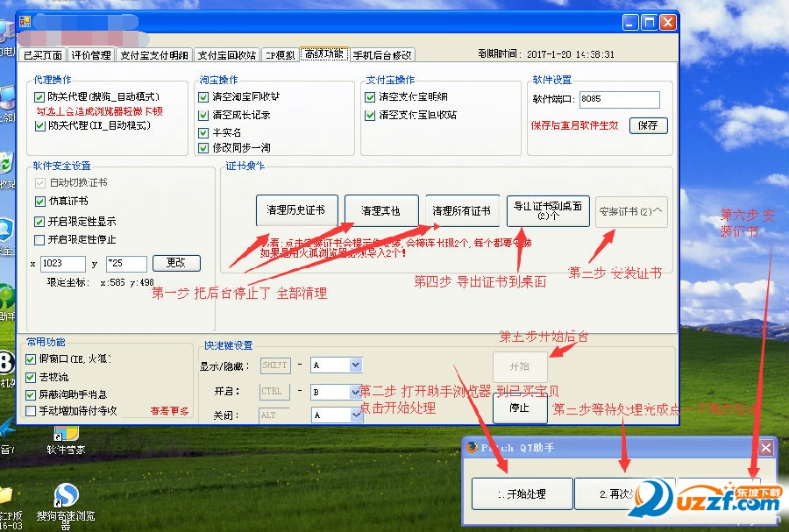Open 手机后台修改 tab
Screen dimensions: 789x532
(382, 55)
